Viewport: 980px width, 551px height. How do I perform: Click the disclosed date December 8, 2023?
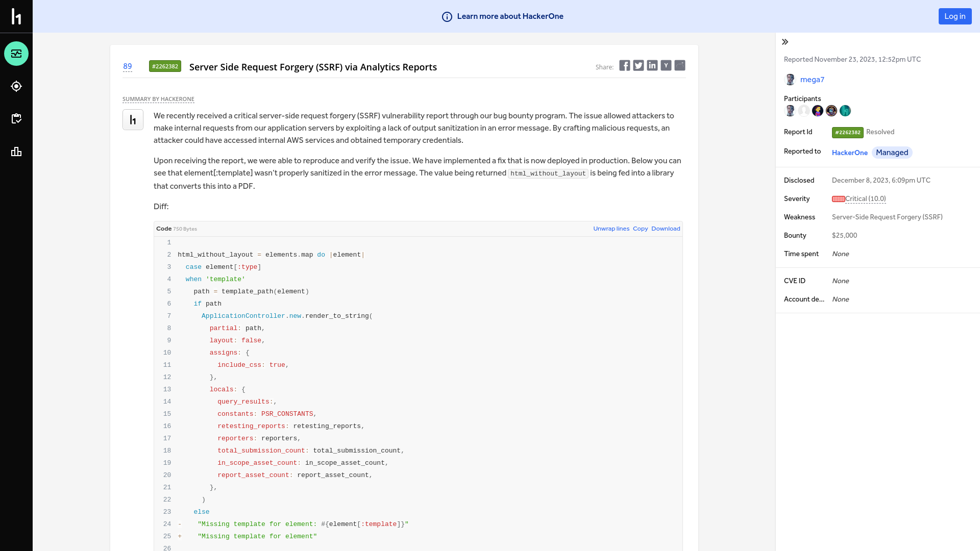[881, 181]
